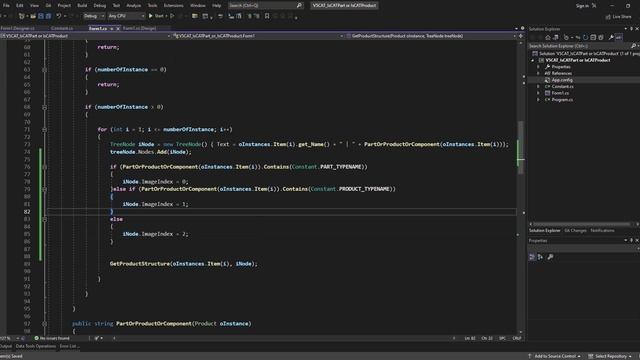Image resolution: width=640 pixels, height=360 pixels.
Task: Click Categorized icon in Properties panel
Action: coord(532,257)
